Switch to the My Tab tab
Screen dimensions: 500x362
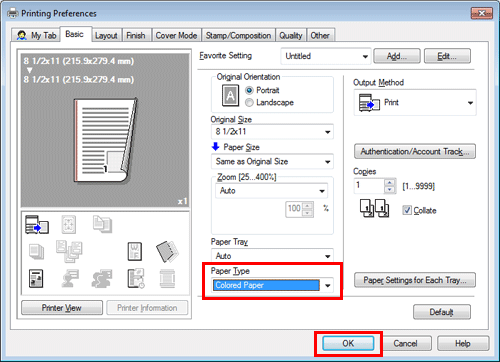click(36, 35)
